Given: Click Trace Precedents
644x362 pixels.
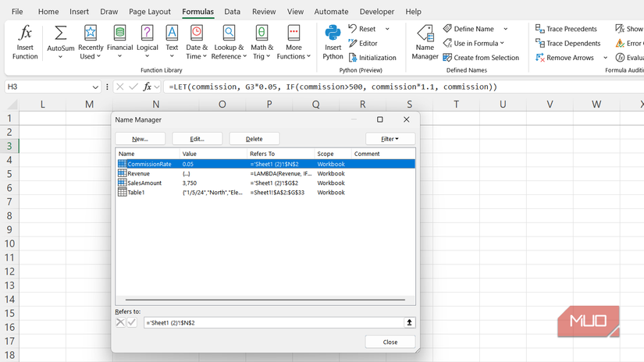Looking at the screenshot, I should 566,29.
